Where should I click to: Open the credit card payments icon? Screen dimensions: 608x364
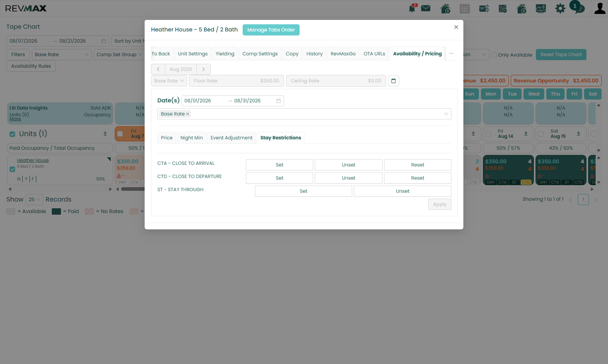coord(484,8)
